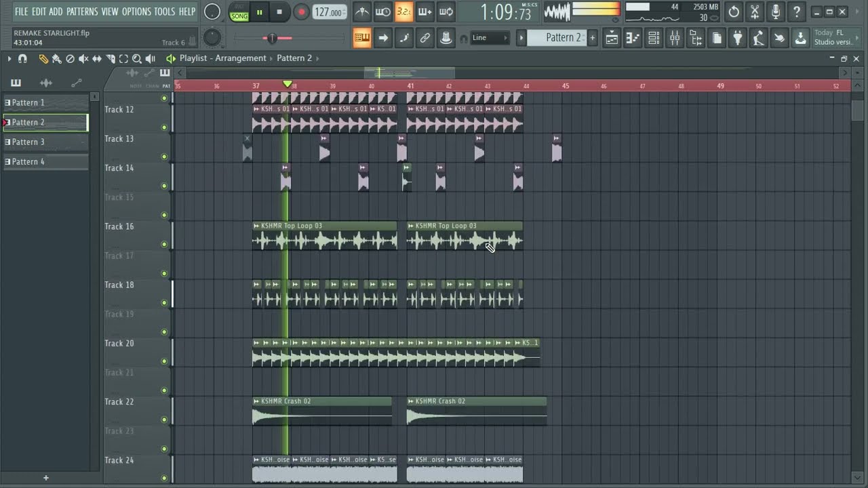The height and width of the screenshot is (488, 868).
Task: Open the Piano roll view button
Action: 633,39
